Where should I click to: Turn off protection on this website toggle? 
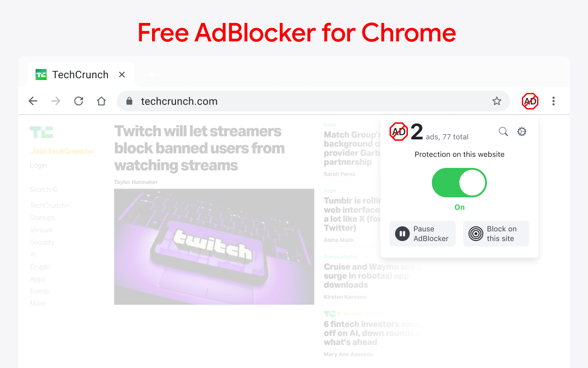(x=459, y=183)
